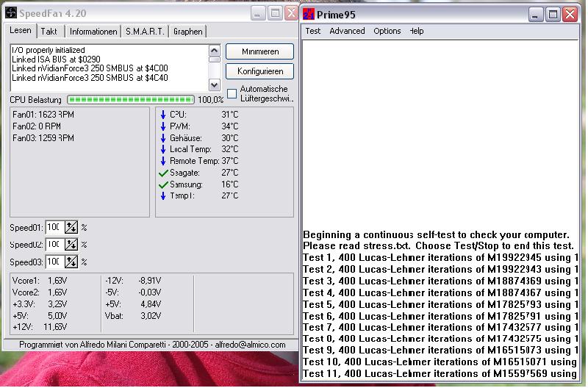Click 'I/O properly initialized' log line
This screenshot has height=388, width=588.
49,50
